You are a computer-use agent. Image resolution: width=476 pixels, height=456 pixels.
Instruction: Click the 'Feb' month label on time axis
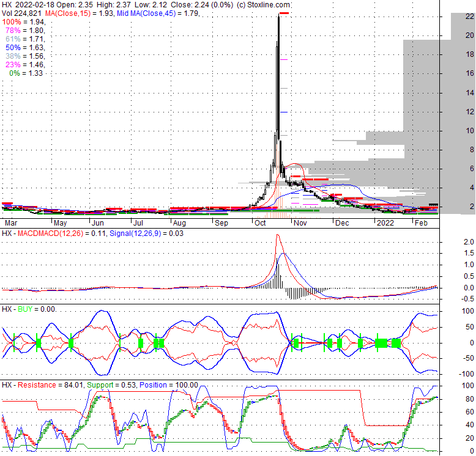tap(421, 223)
